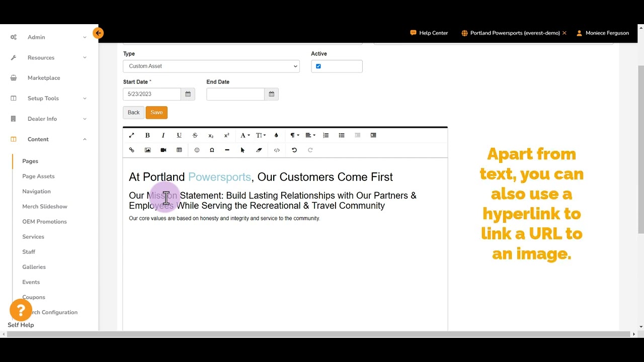The height and width of the screenshot is (362, 644).
Task: Open Galleries in the sidebar
Action: pyautogui.click(x=34, y=267)
